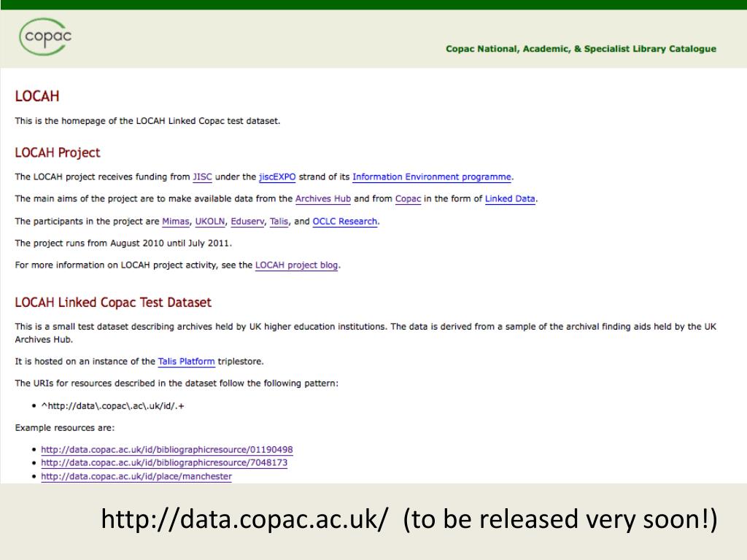Click the Copac logo
Screen dimensions: 747x560
coord(45,36)
